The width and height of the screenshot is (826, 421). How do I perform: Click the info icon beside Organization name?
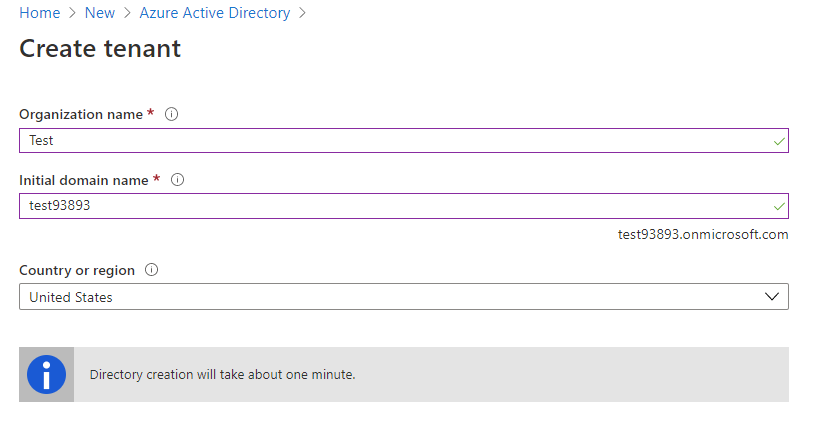[171, 114]
